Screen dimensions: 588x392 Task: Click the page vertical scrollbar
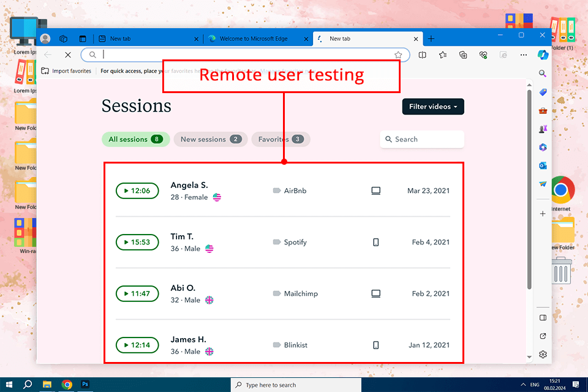[x=529, y=189]
